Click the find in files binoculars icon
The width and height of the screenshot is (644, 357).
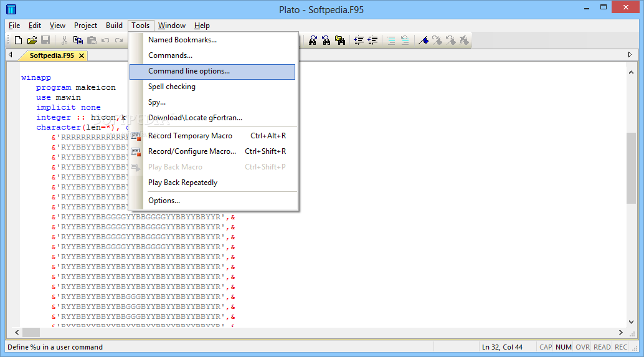(x=340, y=40)
